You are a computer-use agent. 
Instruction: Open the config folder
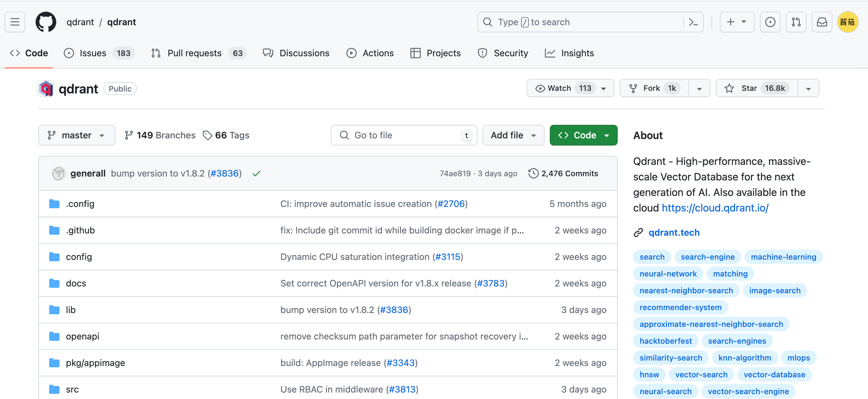point(79,257)
